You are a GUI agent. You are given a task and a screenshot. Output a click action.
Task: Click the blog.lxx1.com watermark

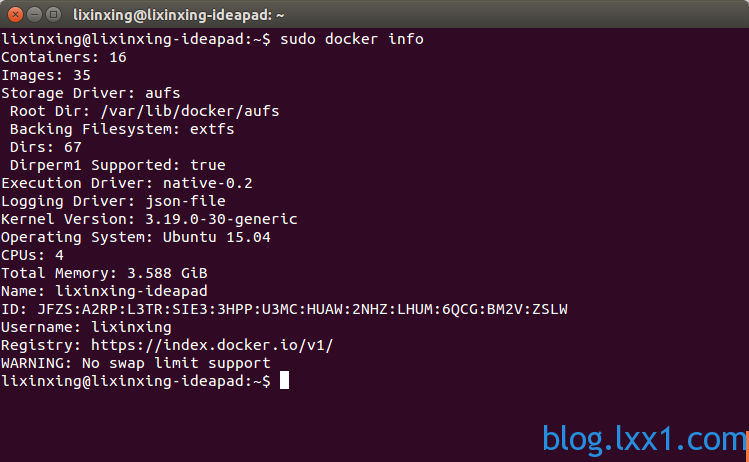coord(643,439)
